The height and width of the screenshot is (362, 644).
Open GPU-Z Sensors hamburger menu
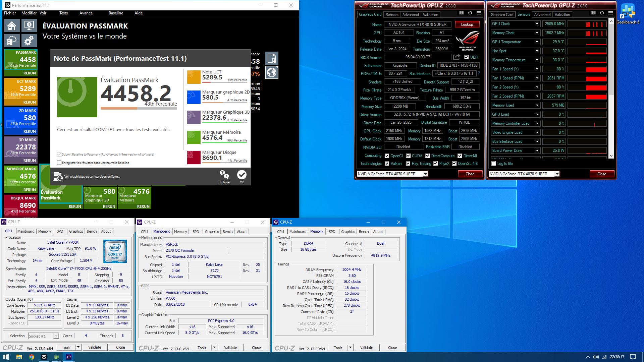(x=610, y=13)
